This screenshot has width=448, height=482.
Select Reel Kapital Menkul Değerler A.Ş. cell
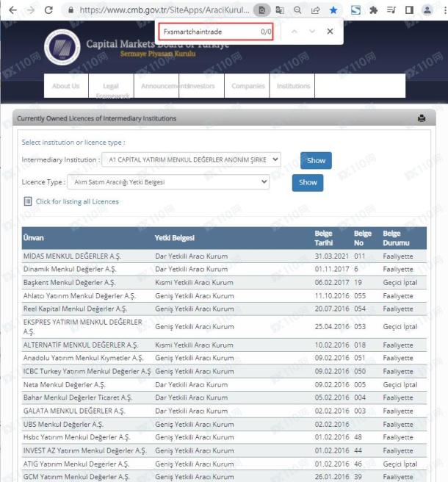pyautogui.click(x=75, y=309)
